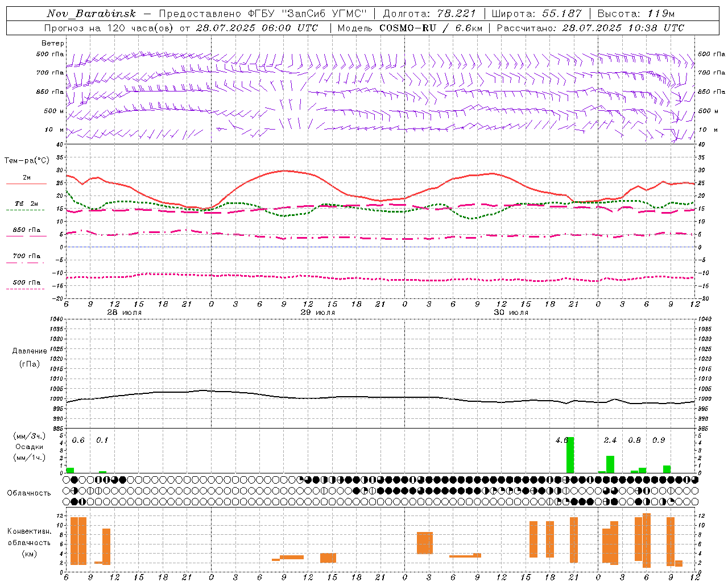Click Рассчитано: 28.07.2025 10:38 UTC timestamp
The width and height of the screenshot is (728, 582).
click(590, 28)
